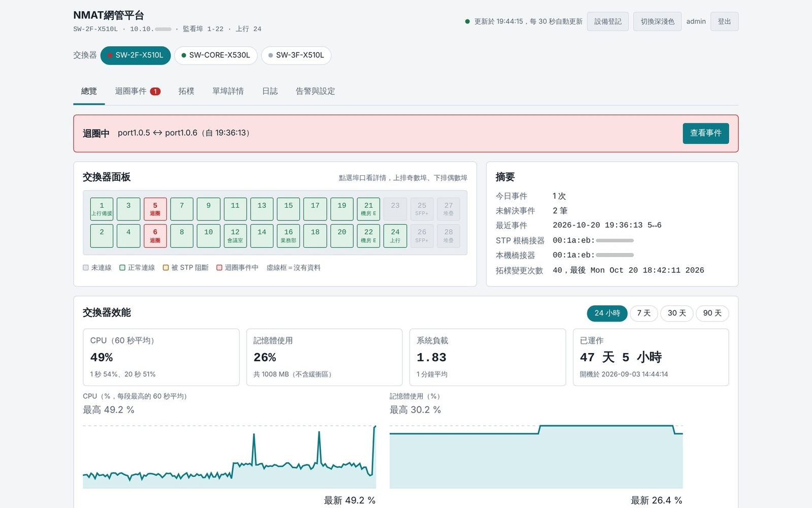The image size is (812, 508).
Task: Click the 被 STP 阻斷 legend swatch
Action: click(x=165, y=268)
